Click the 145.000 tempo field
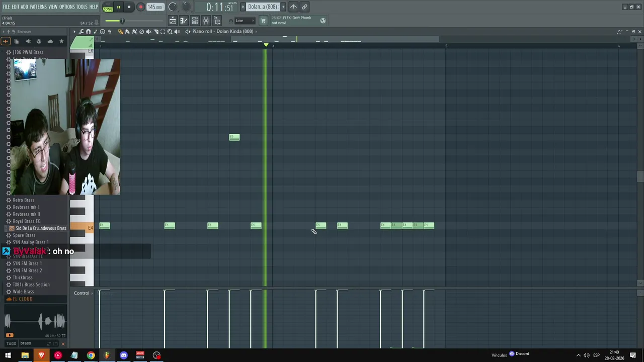 click(155, 7)
